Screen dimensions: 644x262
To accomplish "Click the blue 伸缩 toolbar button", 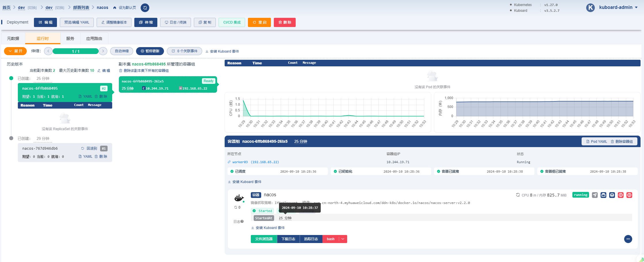I will [146, 22].
